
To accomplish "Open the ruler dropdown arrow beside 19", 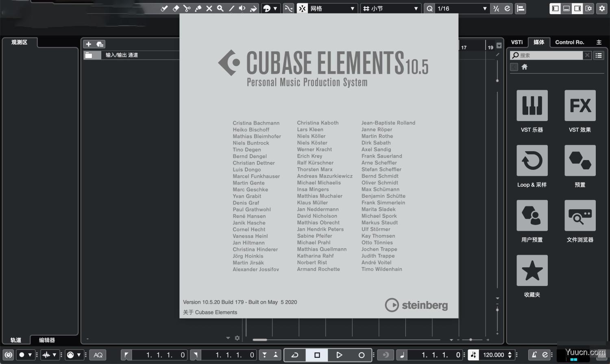I will tap(499, 45).
